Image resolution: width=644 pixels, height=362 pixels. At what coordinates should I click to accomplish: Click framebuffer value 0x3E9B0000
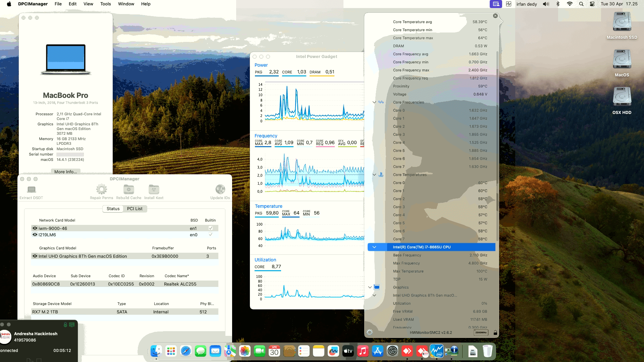click(165, 256)
